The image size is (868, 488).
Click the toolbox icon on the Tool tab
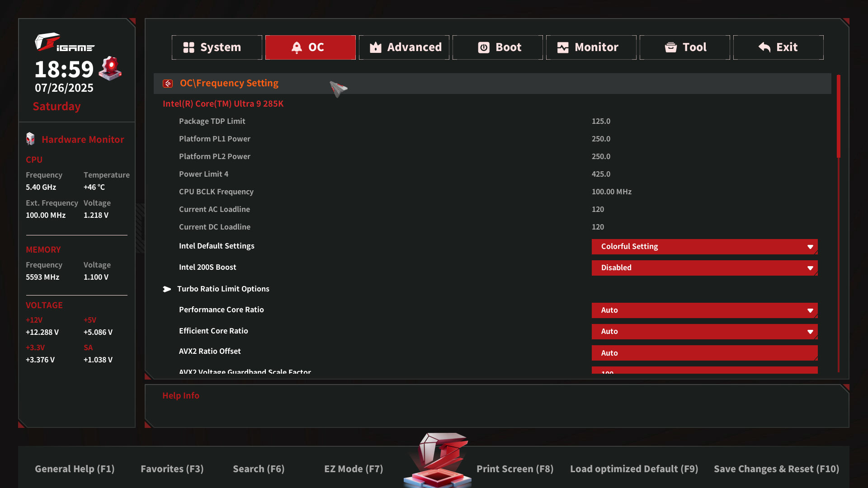671,47
